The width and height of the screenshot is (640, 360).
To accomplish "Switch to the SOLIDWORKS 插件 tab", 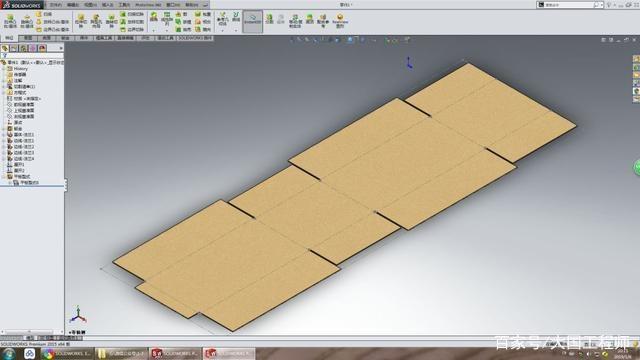I will 195,38.
